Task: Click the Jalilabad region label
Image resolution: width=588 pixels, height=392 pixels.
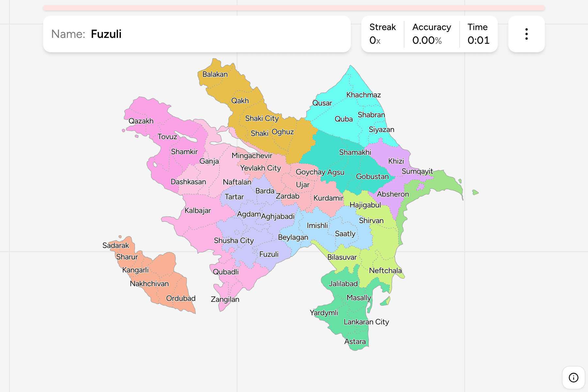Action: (343, 284)
